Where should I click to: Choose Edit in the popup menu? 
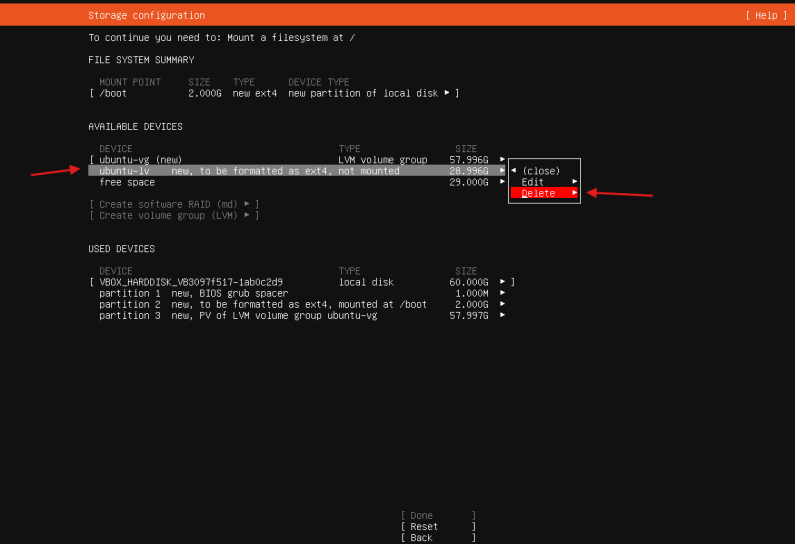click(533, 182)
